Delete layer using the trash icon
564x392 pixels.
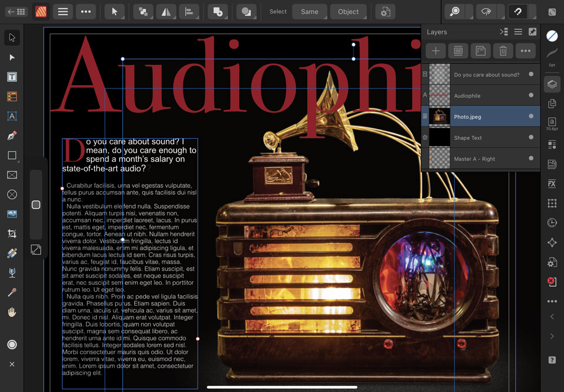coord(503,51)
